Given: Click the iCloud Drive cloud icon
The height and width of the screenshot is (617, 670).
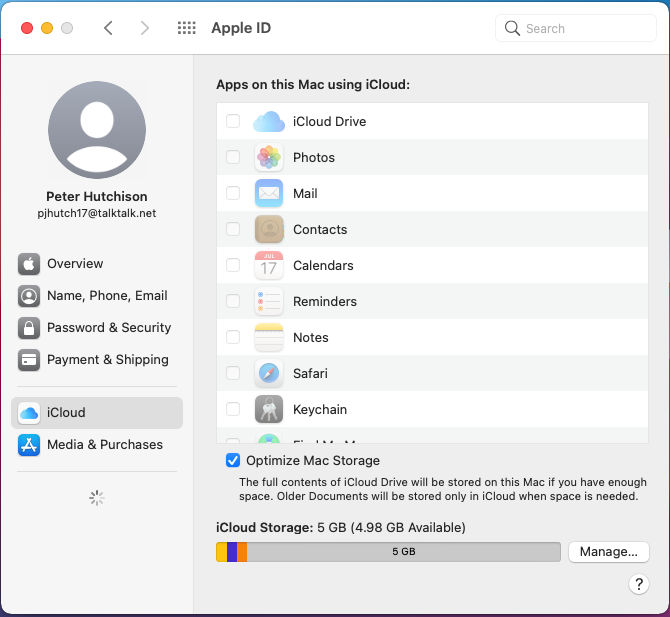Looking at the screenshot, I should pos(269,122).
